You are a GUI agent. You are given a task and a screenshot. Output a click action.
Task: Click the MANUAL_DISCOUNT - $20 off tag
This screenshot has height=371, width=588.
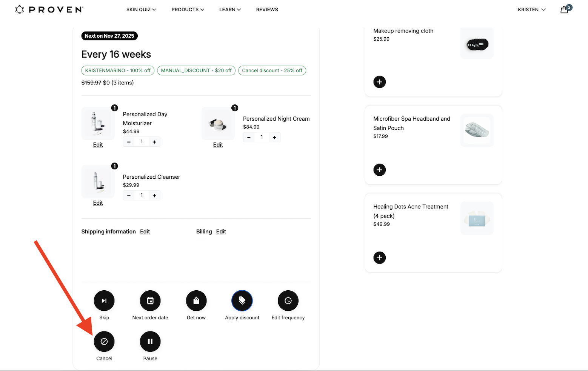coord(196,71)
